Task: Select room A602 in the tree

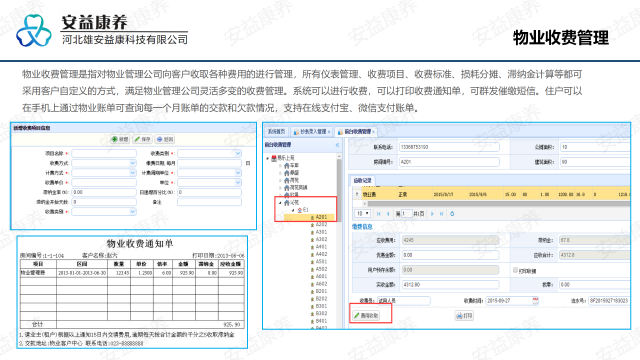Action: 321,284
